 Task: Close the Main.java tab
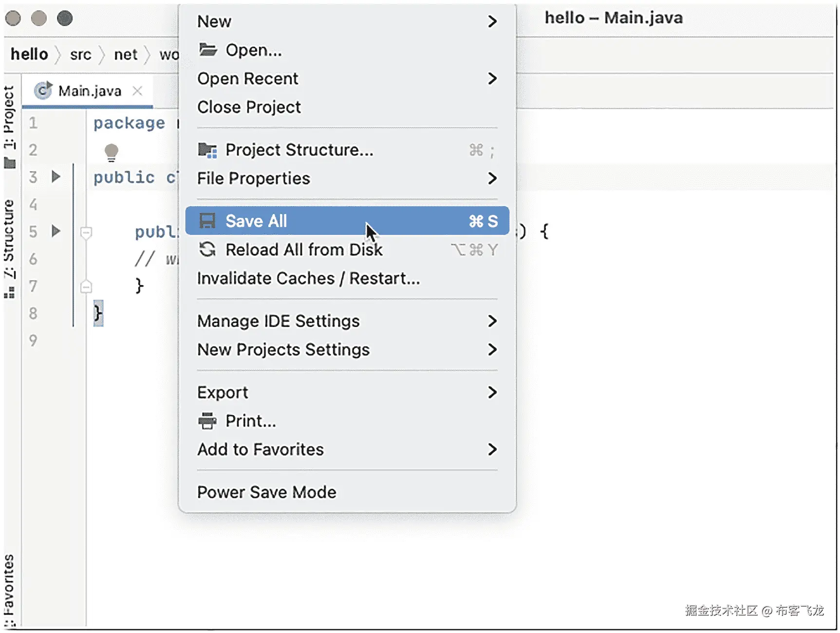coord(138,91)
